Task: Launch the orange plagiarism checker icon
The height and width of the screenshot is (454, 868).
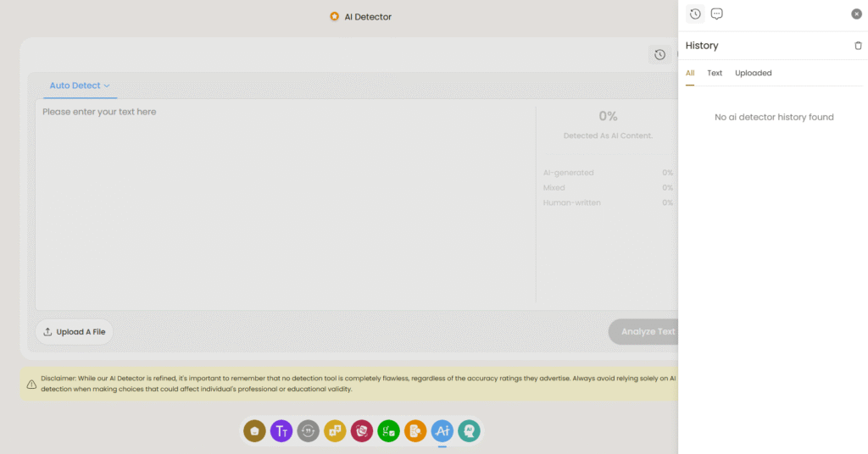Action: (x=415, y=431)
